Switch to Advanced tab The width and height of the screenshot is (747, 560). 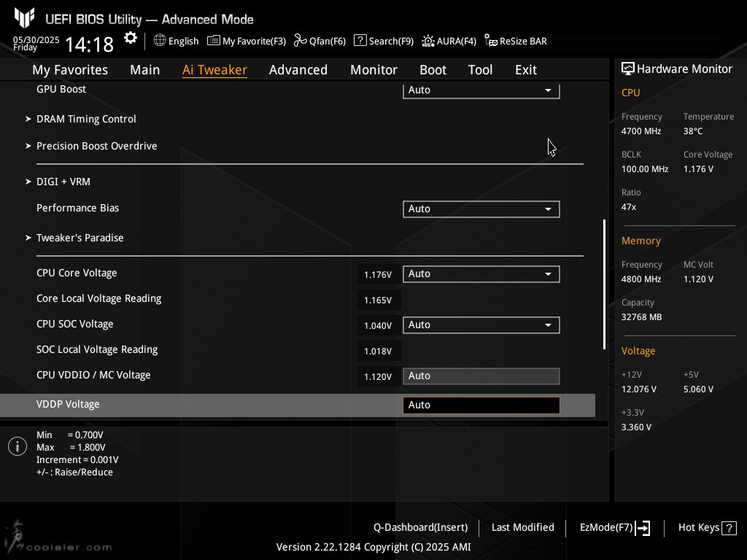point(298,70)
